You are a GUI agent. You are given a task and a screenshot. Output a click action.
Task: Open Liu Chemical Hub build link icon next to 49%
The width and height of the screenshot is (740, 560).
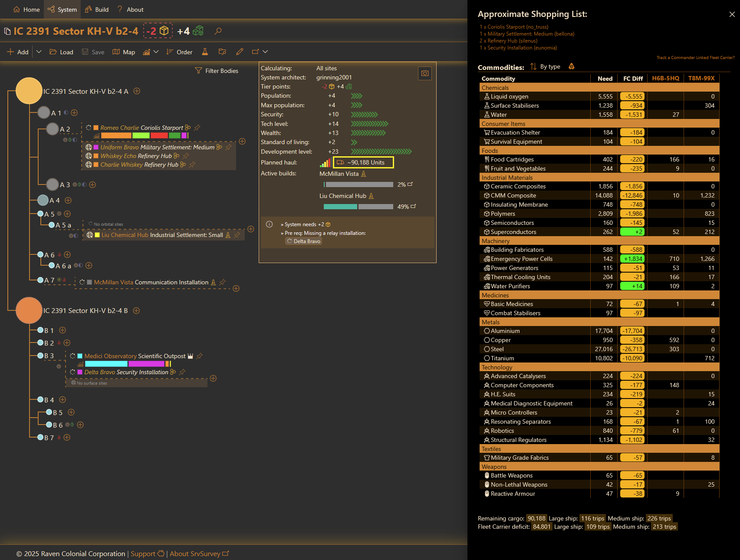(413, 206)
